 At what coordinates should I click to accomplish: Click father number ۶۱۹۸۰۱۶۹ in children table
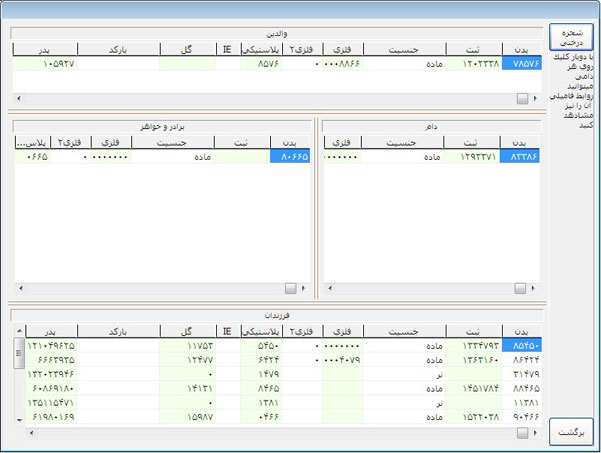51,417
